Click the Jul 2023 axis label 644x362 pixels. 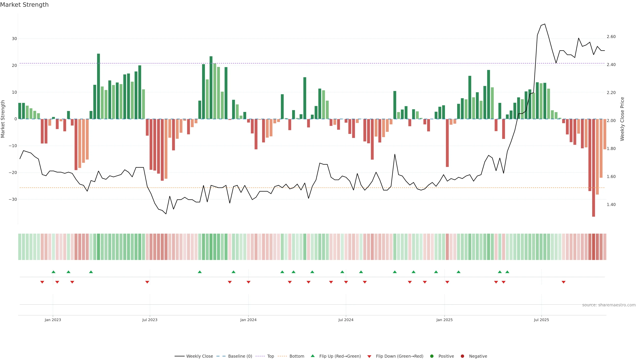(x=150, y=320)
